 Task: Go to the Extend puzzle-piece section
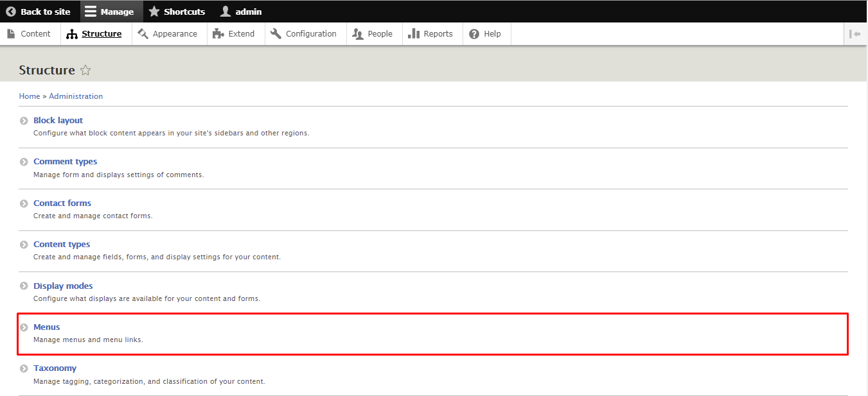click(236, 34)
